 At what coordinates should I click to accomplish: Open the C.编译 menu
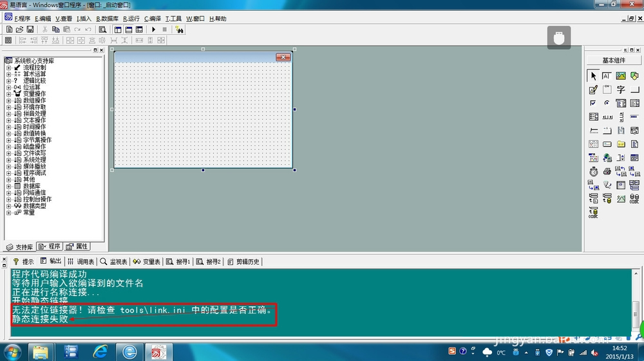[153, 19]
